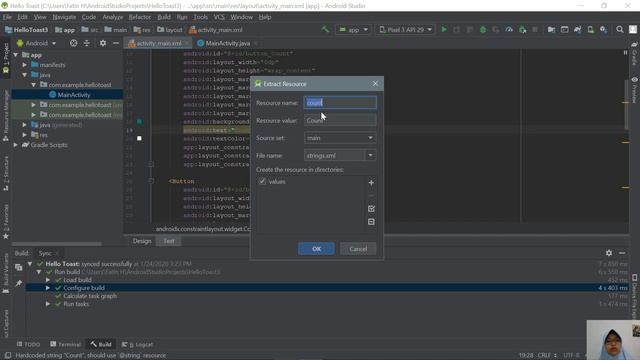The image size is (640, 360).
Task: Add a directory with plus icon in dialog
Action: point(371,183)
